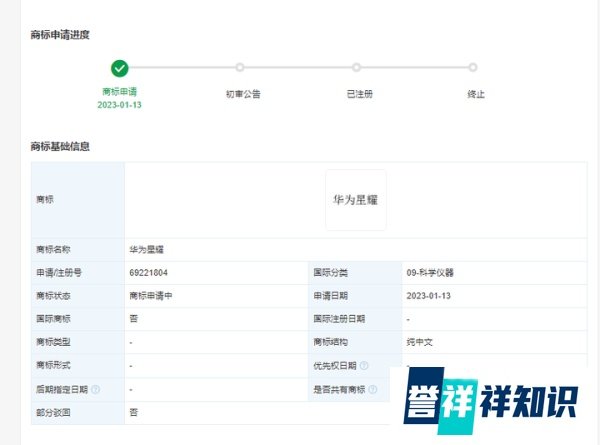The image size is (600, 445).
Task: Click the 华为星耀 trademark image thumbnail
Action: click(356, 200)
